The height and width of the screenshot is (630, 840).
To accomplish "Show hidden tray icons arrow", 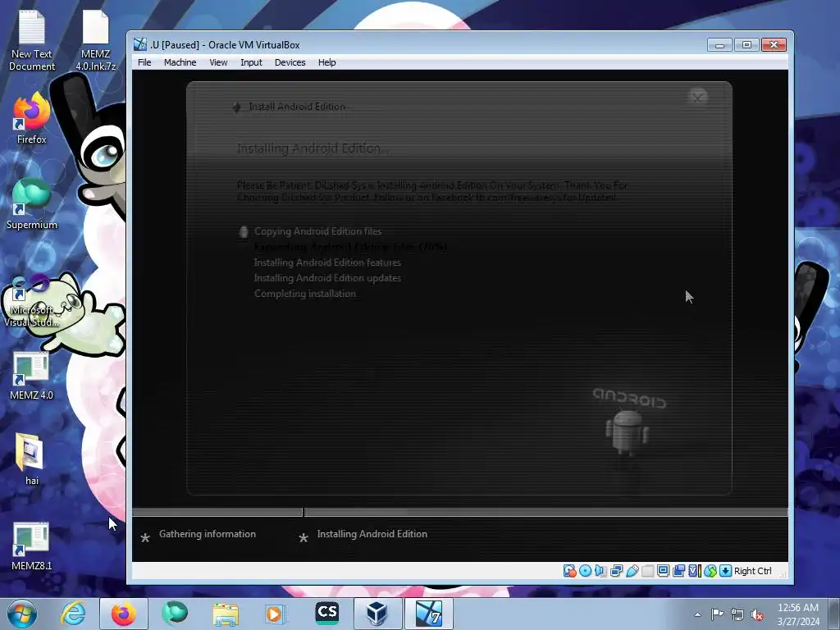I will coord(697,614).
